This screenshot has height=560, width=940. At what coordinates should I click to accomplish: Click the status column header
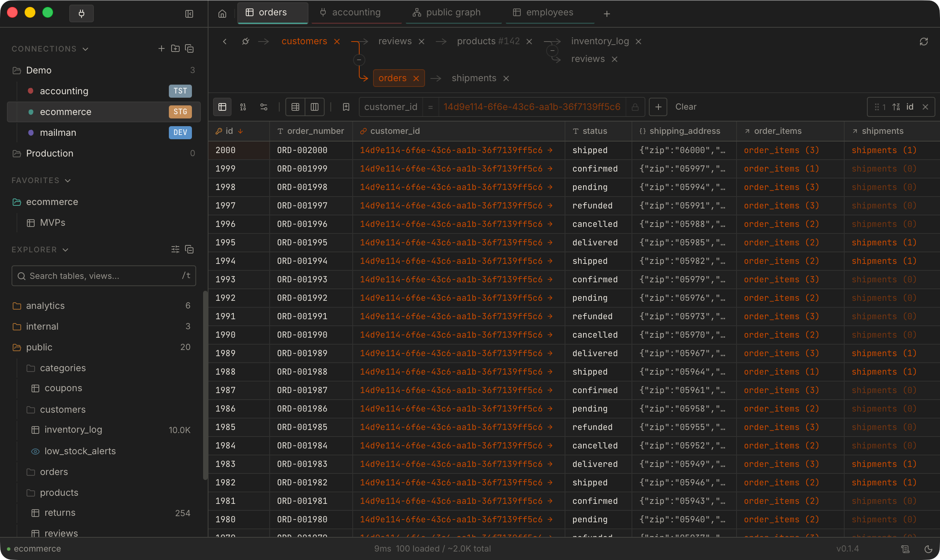[598, 131]
